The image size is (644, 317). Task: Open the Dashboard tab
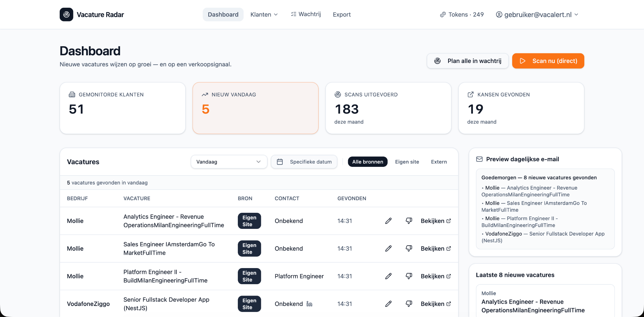pos(223,14)
